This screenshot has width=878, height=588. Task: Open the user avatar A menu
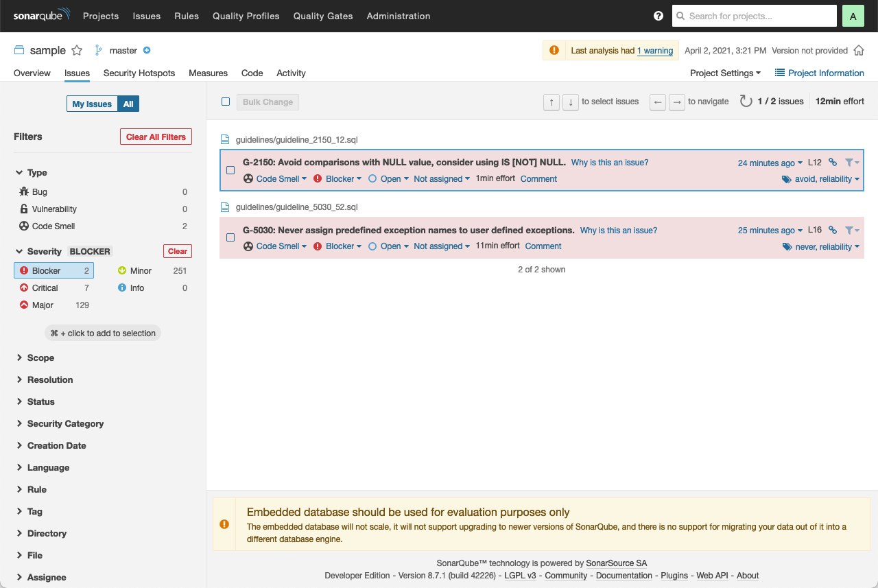(x=853, y=16)
